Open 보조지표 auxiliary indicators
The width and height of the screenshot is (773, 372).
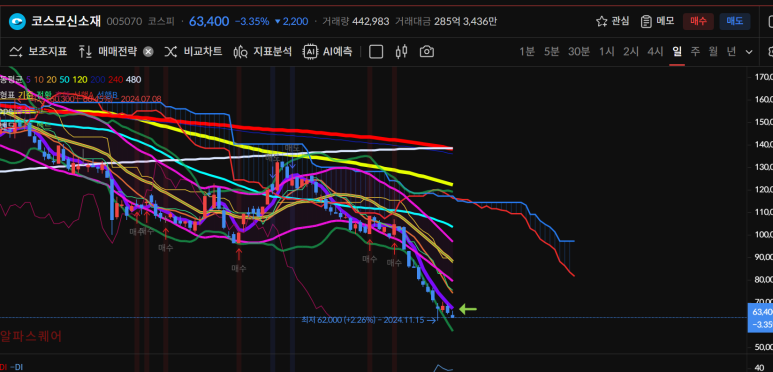[x=38, y=51]
